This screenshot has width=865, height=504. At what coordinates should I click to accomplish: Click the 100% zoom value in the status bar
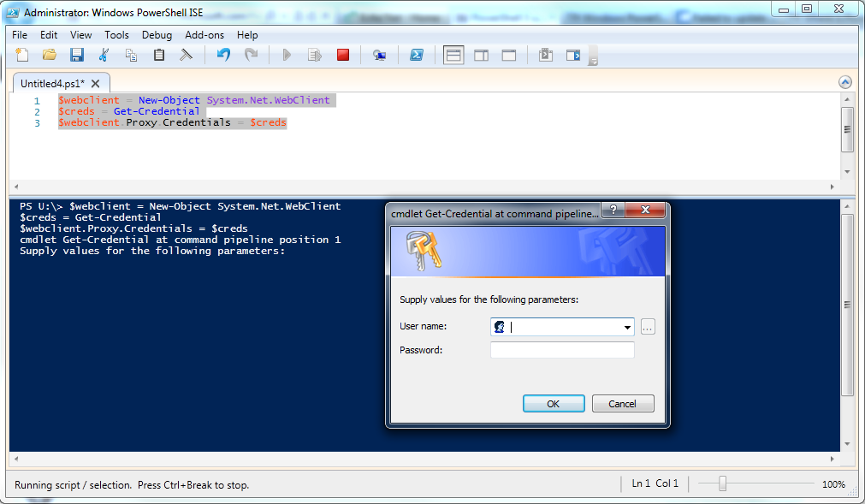pyautogui.click(x=833, y=484)
